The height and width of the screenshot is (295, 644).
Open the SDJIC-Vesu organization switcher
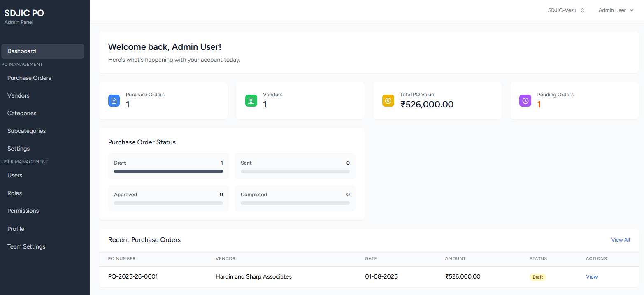pos(561,10)
